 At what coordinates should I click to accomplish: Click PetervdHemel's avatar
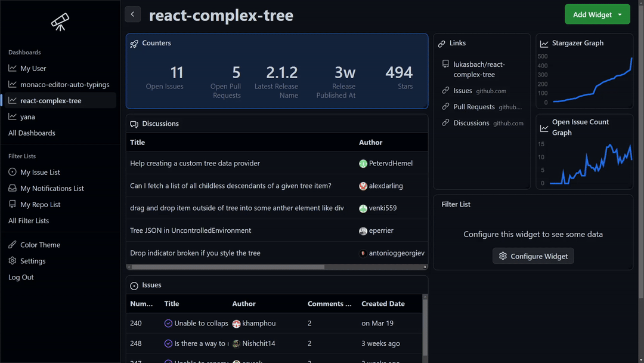(363, 164)
